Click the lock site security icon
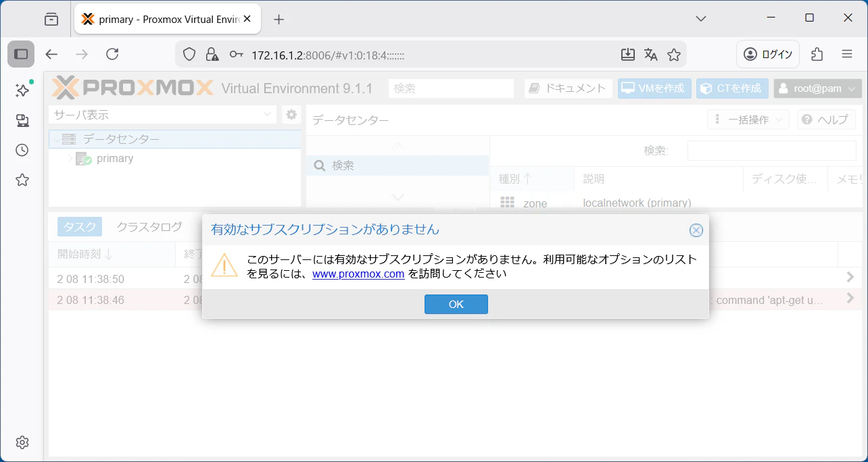 (x=212, y=55)
